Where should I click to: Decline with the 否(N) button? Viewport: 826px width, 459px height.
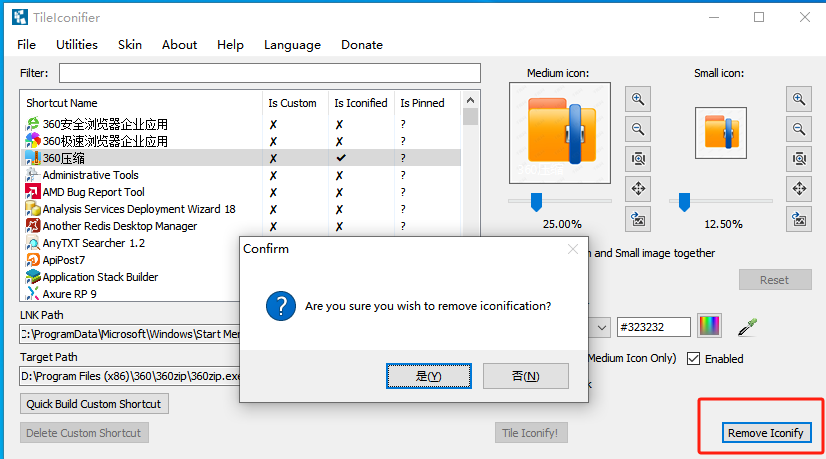(x=525, y=376)
